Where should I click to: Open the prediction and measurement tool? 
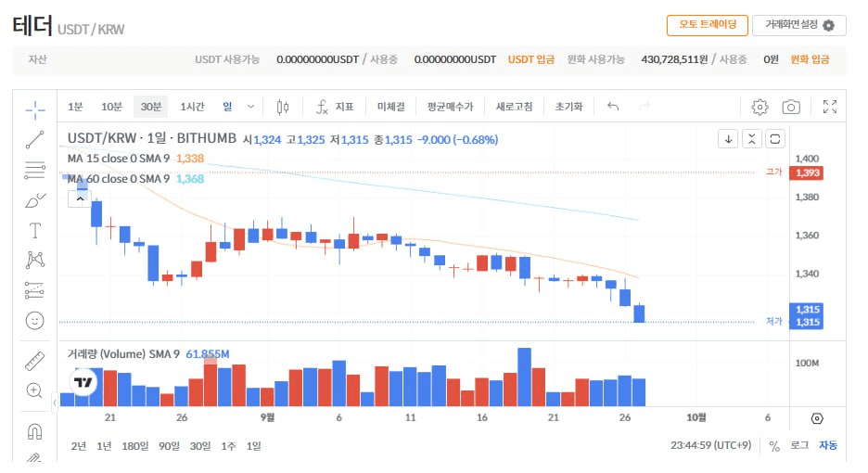click(x=35, y=289)
